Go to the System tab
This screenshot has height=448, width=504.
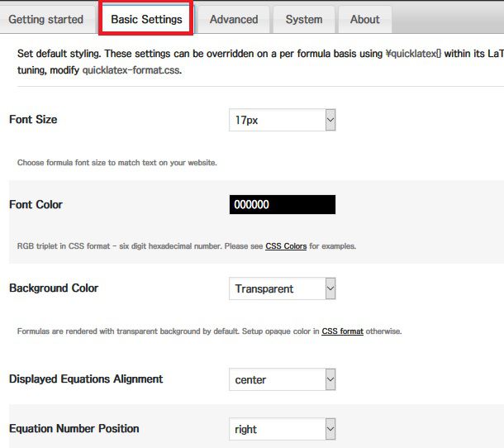click(x=304, y=19)
